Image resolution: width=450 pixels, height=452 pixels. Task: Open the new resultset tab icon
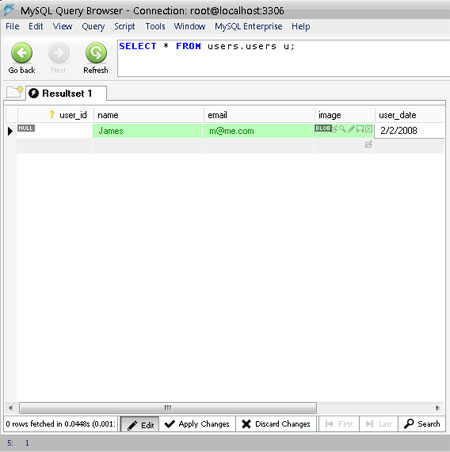15,92
